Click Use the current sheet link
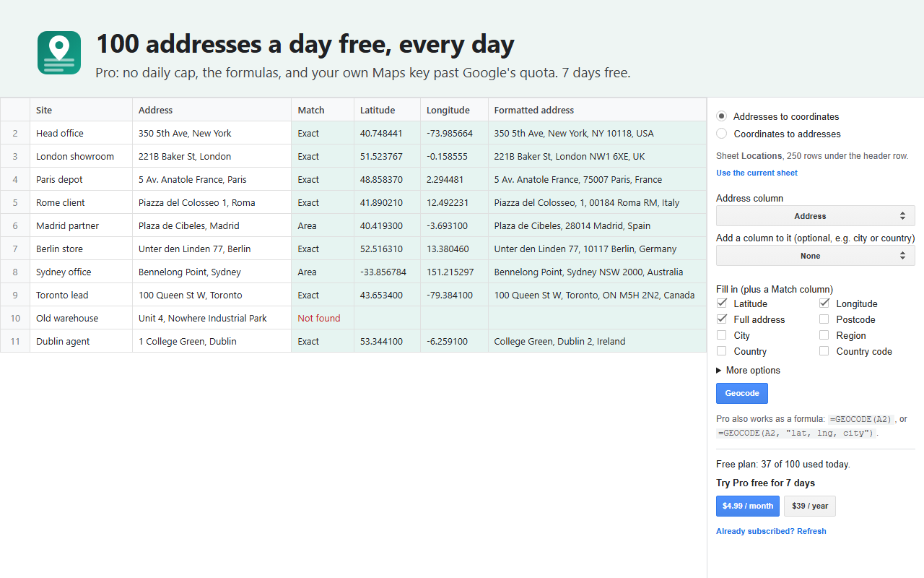 point(757,173)
